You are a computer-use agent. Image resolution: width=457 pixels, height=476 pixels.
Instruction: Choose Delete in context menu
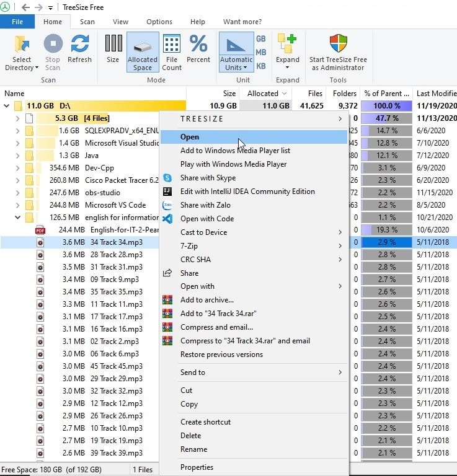click(x=254, y=436)
